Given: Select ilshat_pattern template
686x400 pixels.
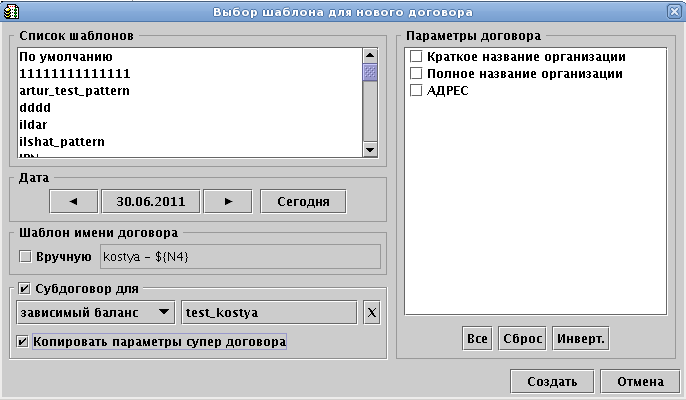Looking at the screenshot, I should click(62, 142).
